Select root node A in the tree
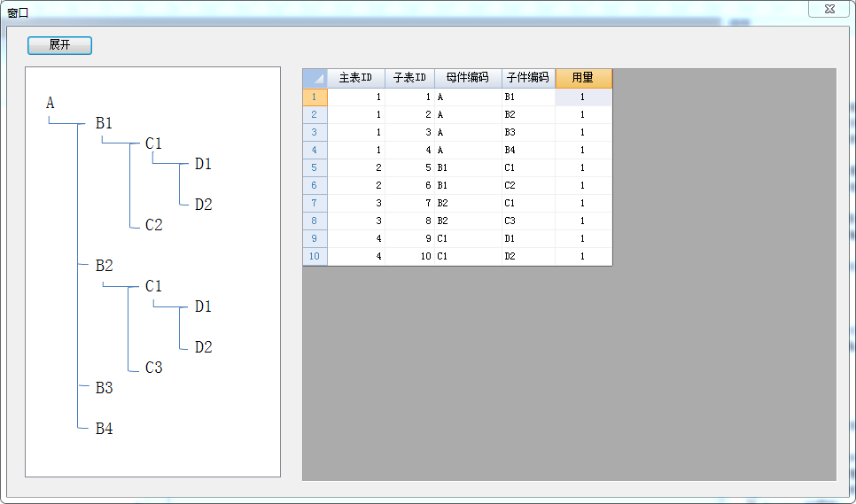 51,103
